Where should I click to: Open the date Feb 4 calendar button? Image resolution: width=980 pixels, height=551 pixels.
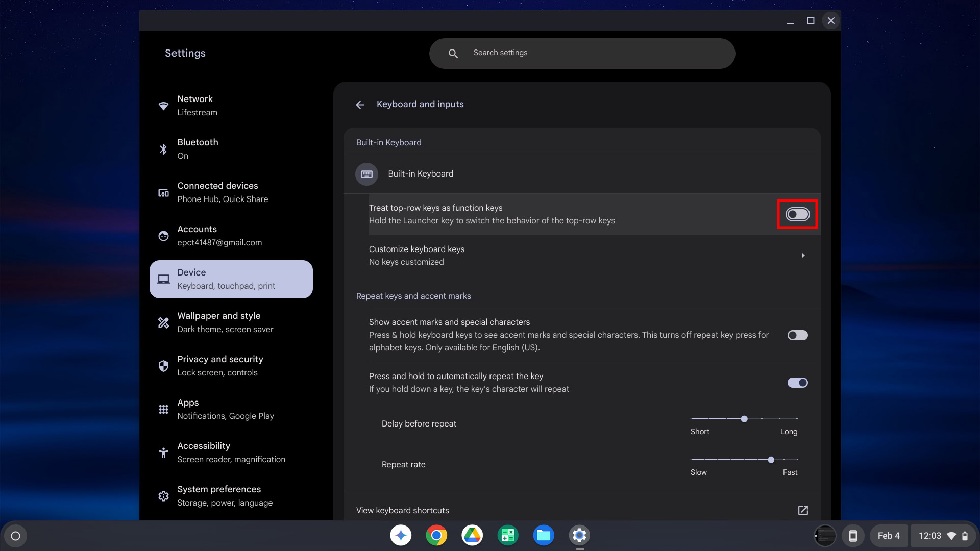click(x=888, y=536)
